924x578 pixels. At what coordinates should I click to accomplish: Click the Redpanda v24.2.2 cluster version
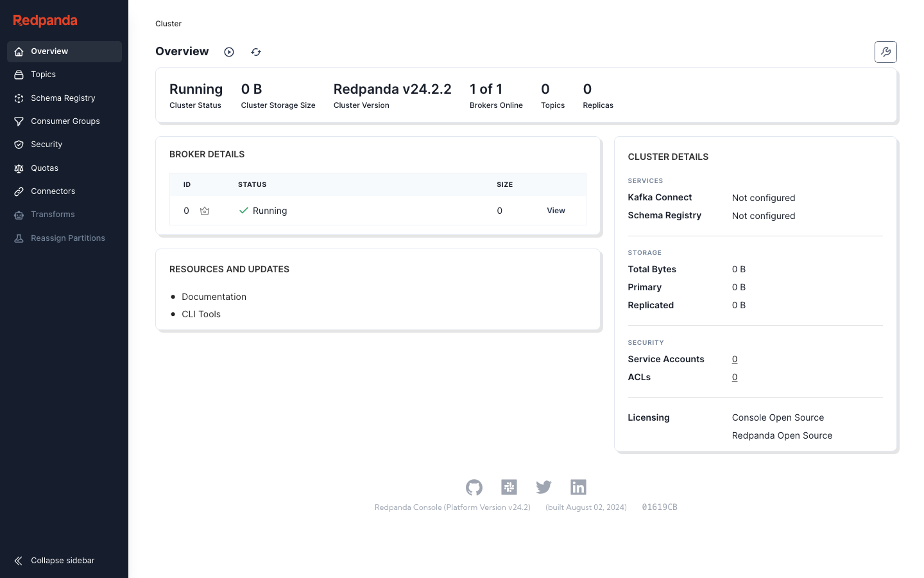392,89
